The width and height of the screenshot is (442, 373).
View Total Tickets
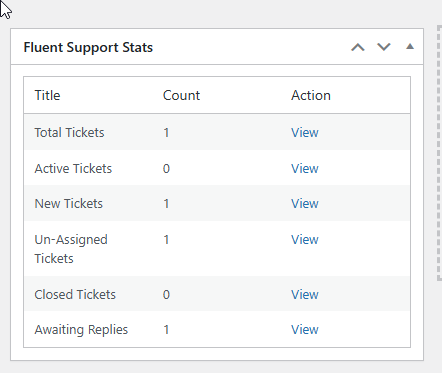point(305,133)
